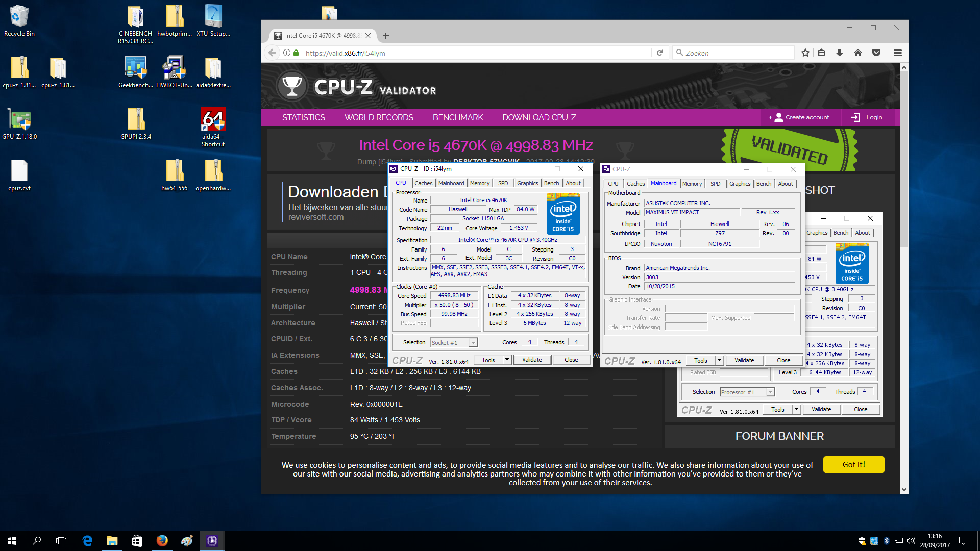Open Windows Start menu
The image size is (980, 551).
[x=12, y=541]
